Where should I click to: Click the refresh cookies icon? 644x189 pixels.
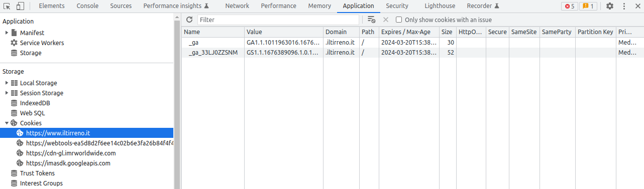(189, 20)
